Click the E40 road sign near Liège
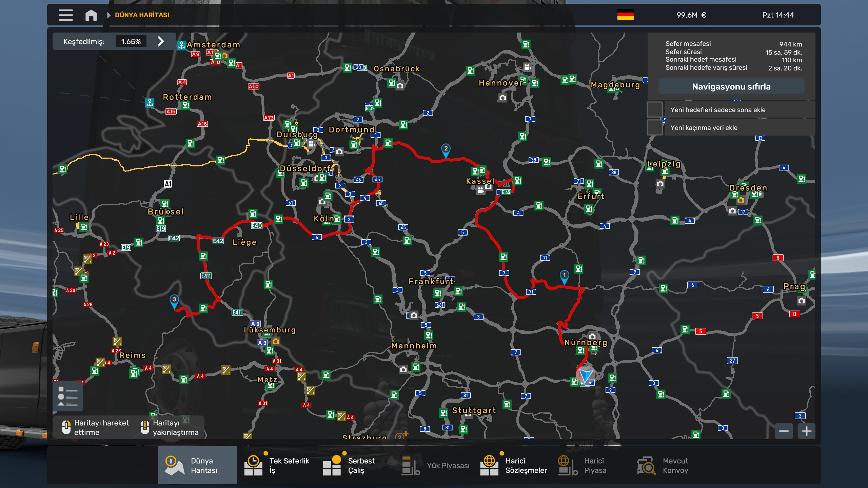This screenshot has width=868, height=488. pos(256,226)
